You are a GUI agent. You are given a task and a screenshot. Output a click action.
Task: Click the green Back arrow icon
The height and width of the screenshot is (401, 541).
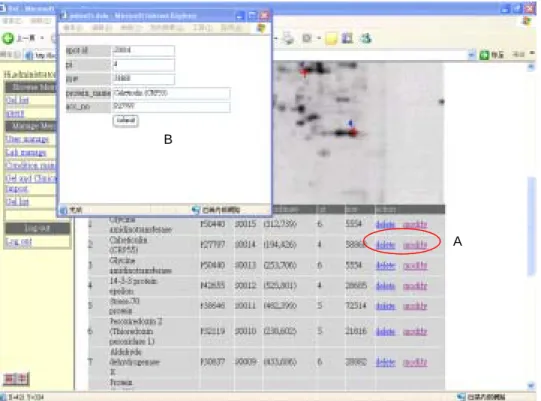click(x=8, y=38)
